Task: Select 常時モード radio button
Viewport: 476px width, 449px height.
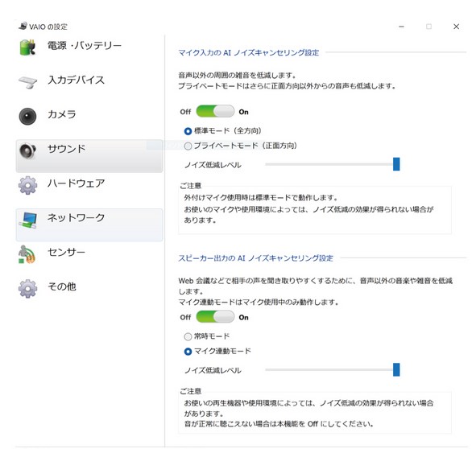Action: [188, 336]
